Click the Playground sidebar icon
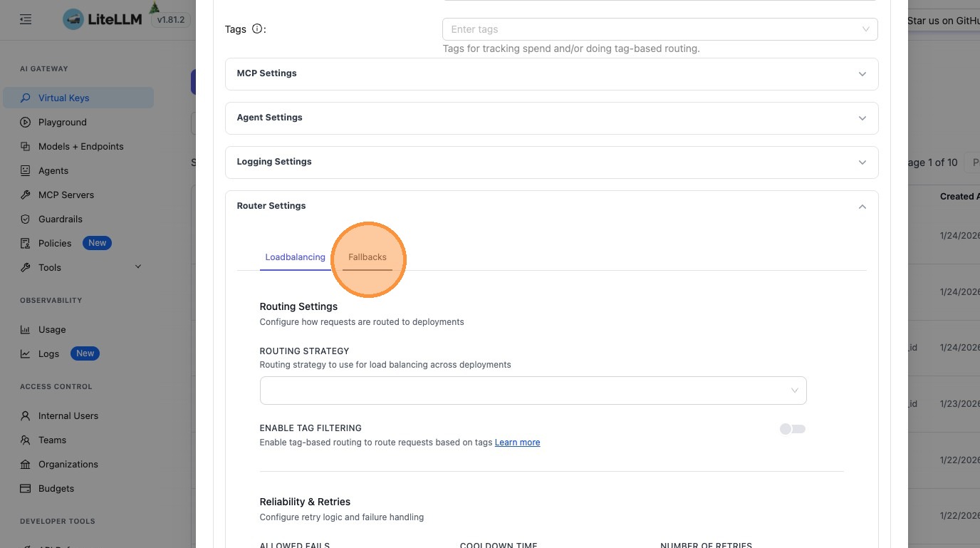 (x=26, y=122)
